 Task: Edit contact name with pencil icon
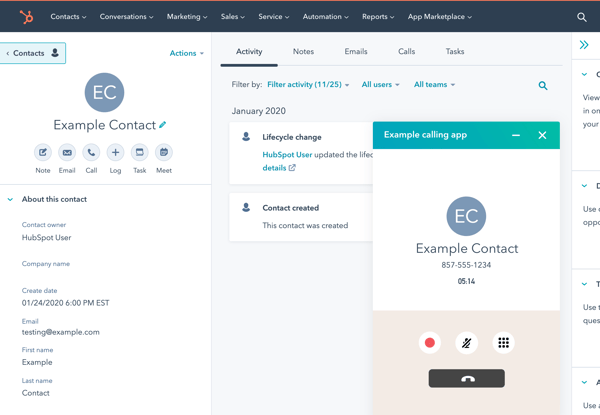click(x=163, y=125)
